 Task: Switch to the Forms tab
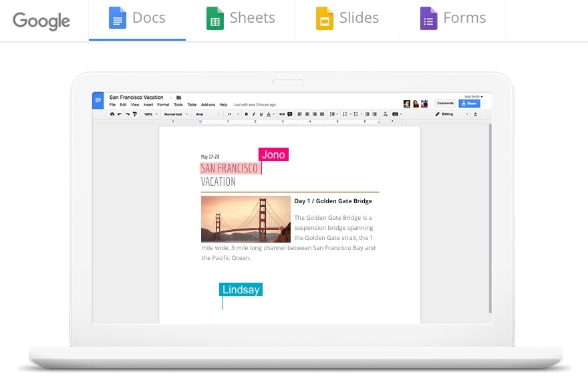[453, 20]
